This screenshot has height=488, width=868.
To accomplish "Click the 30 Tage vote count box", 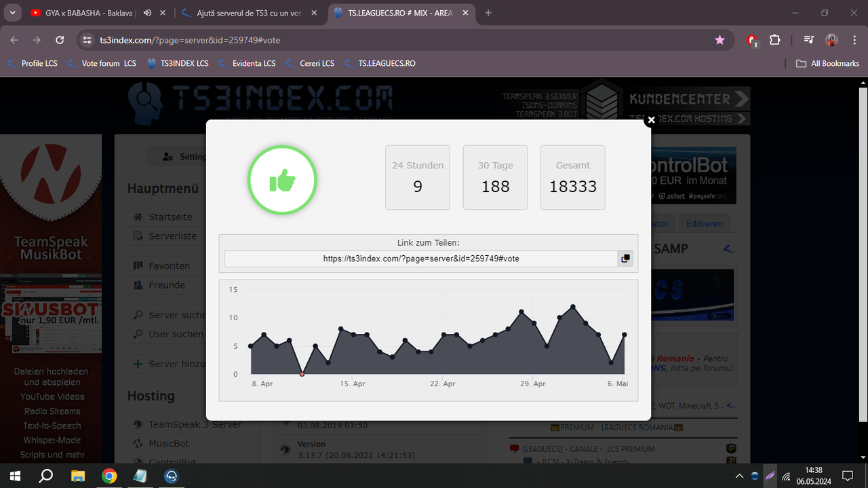I will click(x=495, y=177).
